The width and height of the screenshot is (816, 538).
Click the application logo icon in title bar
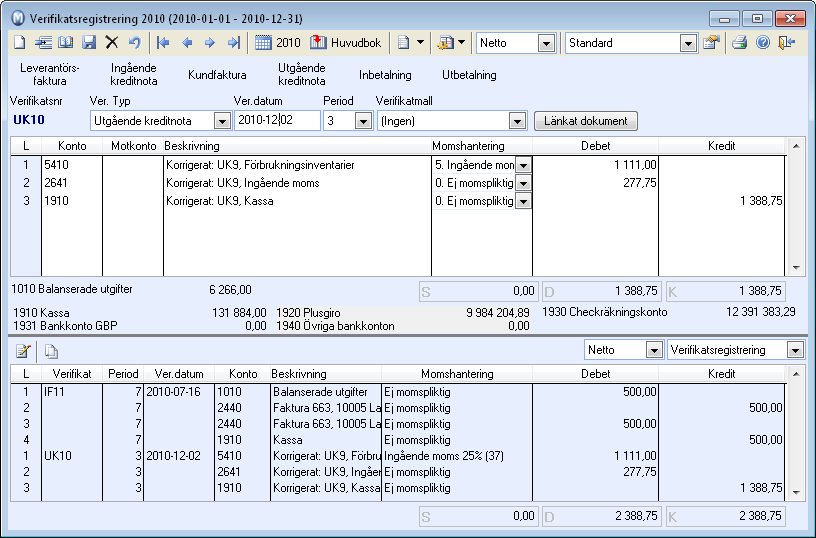[18, 18]
